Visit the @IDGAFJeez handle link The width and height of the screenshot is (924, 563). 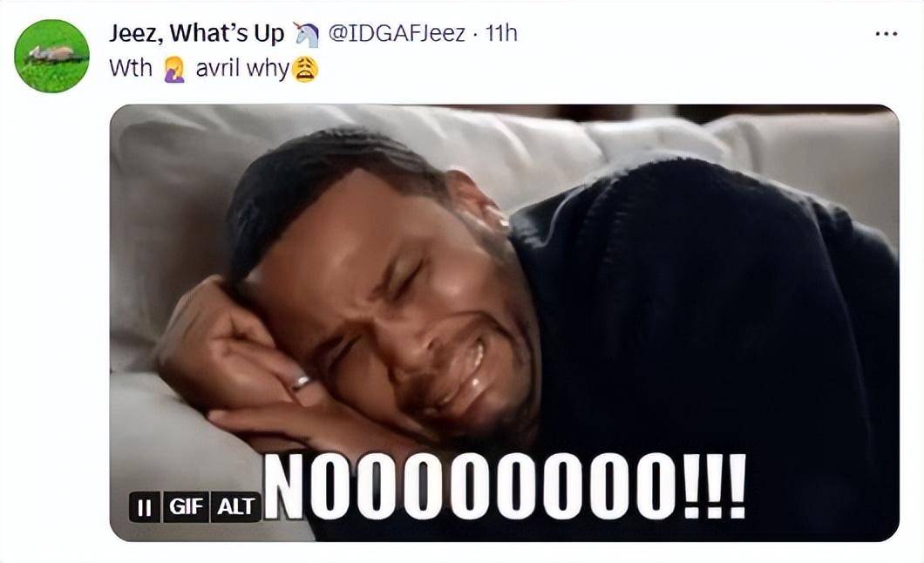pos(396,34)
